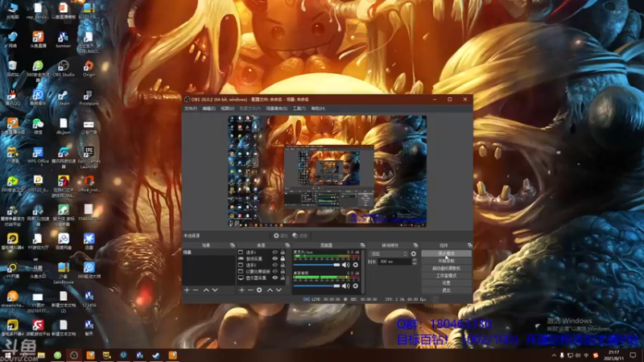Click the 退出 exit button in Controls

point(446,290)
